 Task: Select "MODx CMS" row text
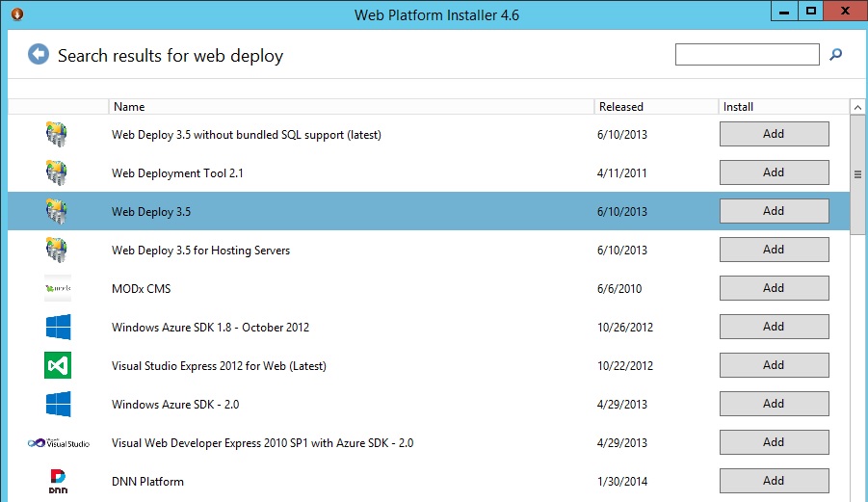(x=142, y=289)
